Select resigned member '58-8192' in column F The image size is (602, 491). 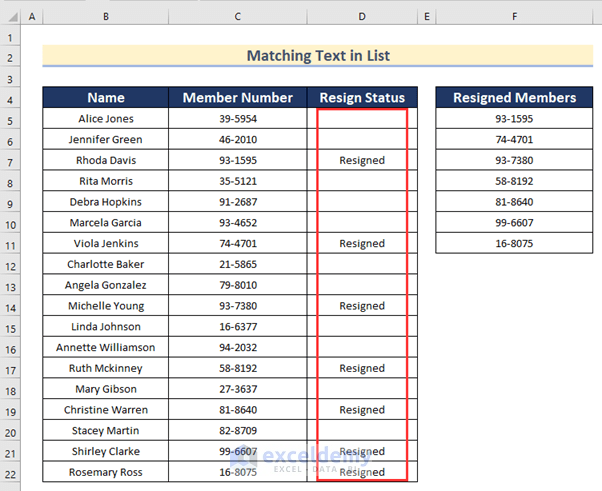tap(514, 181)
